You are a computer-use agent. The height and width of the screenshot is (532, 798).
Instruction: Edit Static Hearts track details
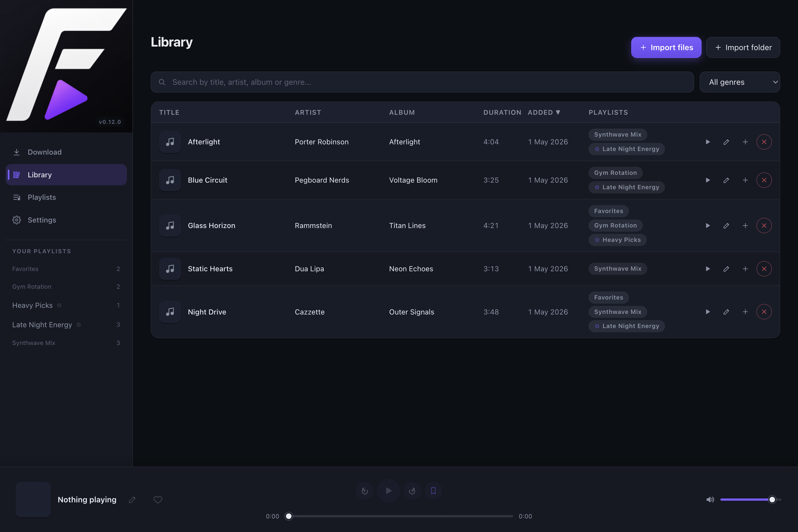(726, 269)
